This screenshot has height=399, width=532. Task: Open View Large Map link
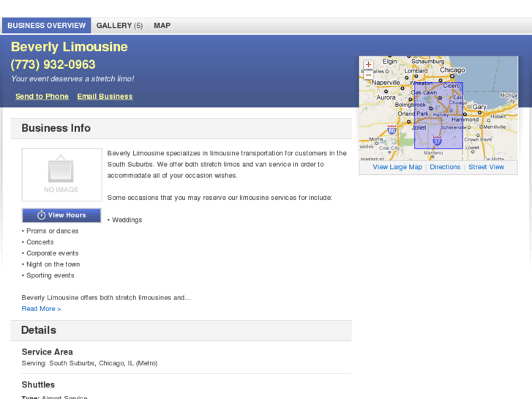397,167
